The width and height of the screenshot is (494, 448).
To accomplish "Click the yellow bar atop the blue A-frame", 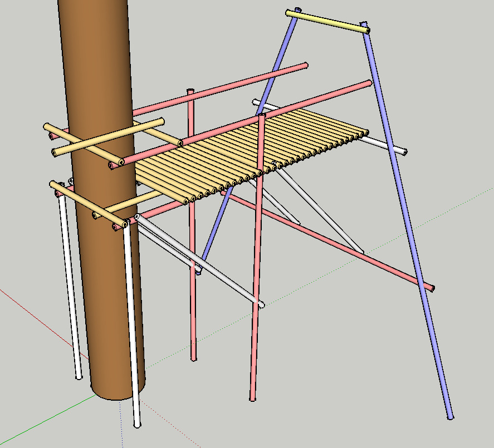I will pyautogui.click(x=328, y=21).
